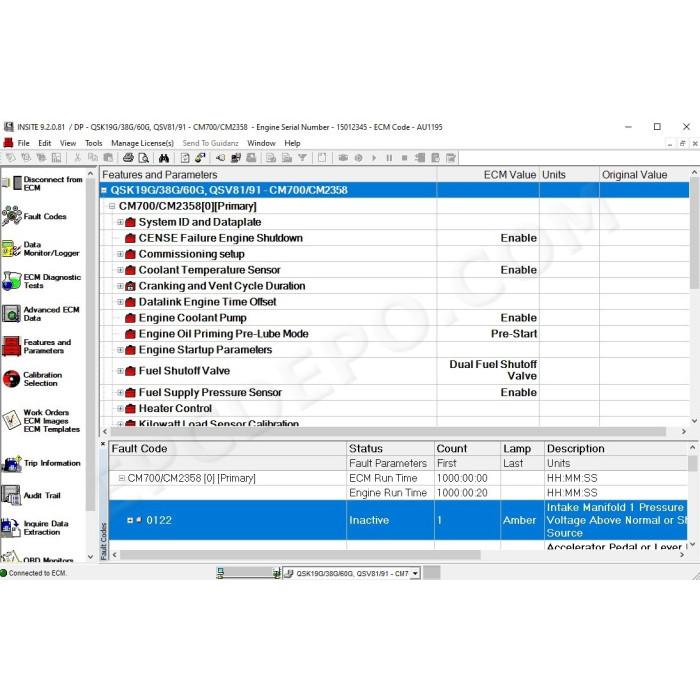Image resolution: width=700 pixels, height=700 pixels.
Task: Expand fault code 0122 row
Action: [130, 520]
